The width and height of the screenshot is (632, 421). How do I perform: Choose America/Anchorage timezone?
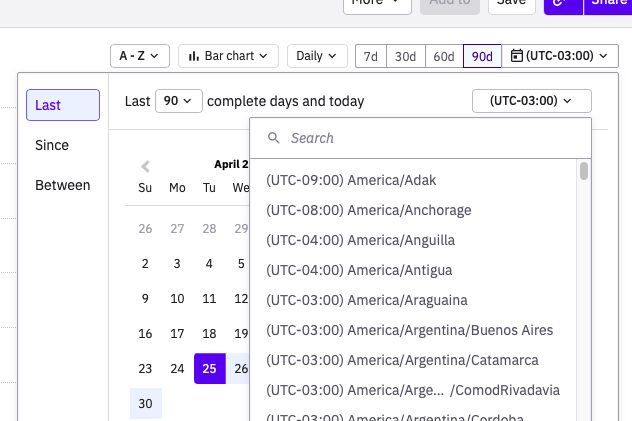(368, 210)
